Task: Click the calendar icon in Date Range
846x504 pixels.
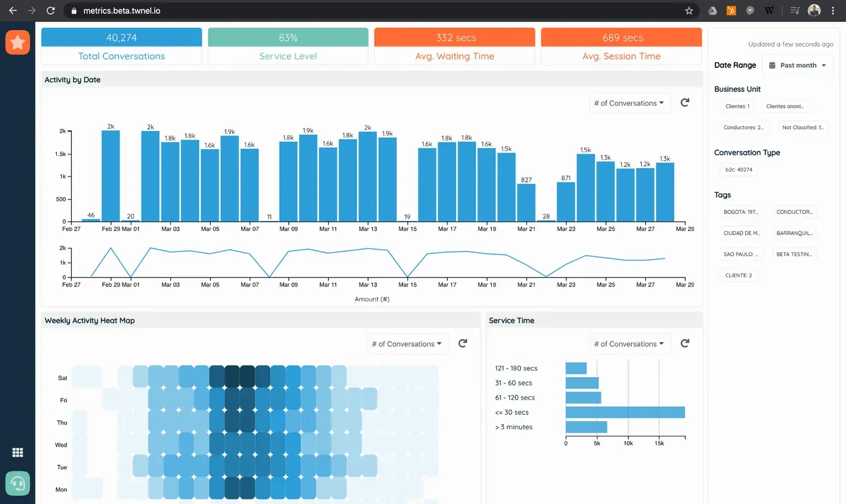Action: 772,65
